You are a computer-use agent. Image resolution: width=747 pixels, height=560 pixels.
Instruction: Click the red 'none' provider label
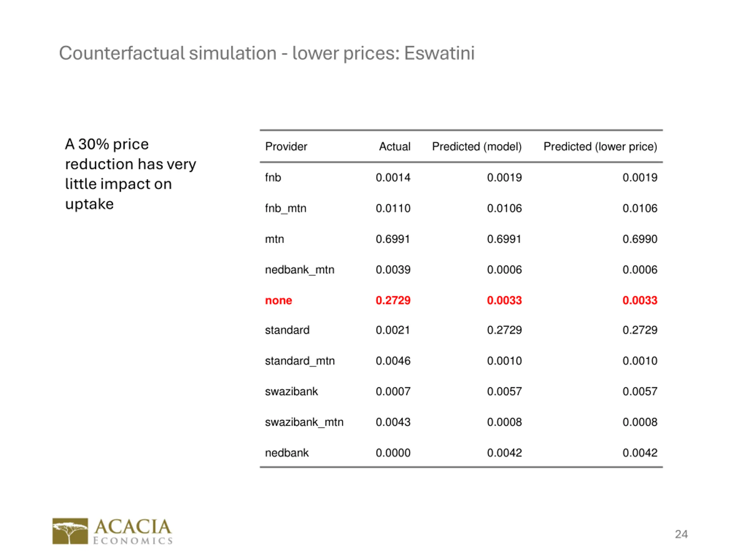click(x=278, y=300)
